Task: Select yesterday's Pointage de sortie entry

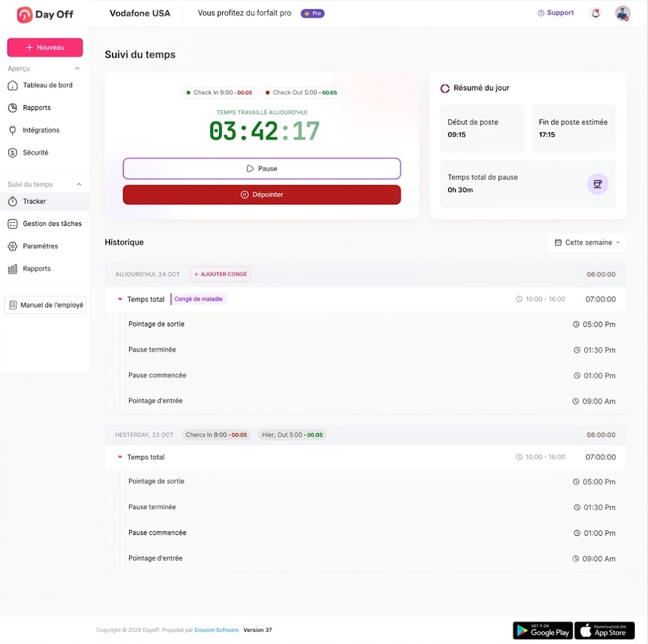Action: [x=365, y=482]
